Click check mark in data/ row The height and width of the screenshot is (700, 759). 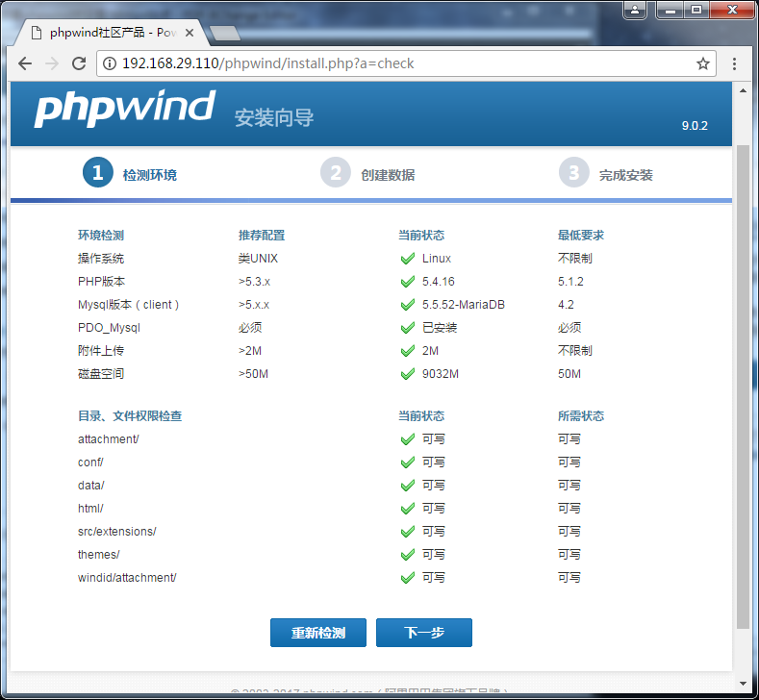tap(408, 486)
